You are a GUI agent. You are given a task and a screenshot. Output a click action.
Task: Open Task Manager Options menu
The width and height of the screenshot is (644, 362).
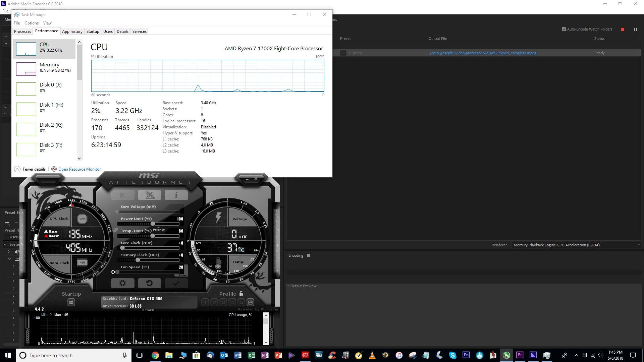(31, 23)
